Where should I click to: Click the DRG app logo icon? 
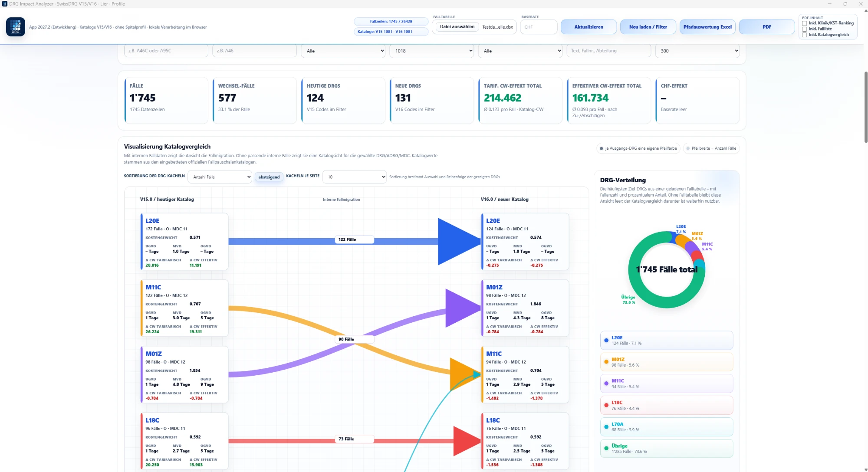point(16,27)
